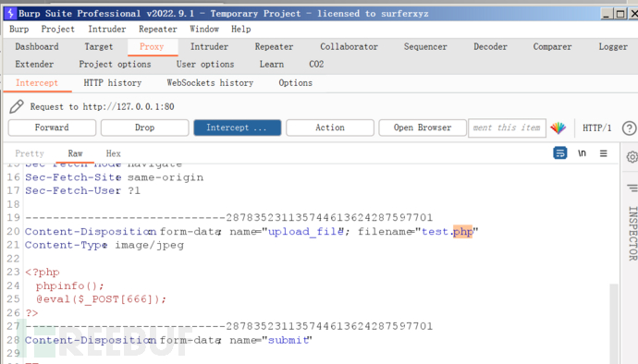The image size is (638, 364).
Task: Switch to the Intruder tool tab
Action: tap(209, 47)
